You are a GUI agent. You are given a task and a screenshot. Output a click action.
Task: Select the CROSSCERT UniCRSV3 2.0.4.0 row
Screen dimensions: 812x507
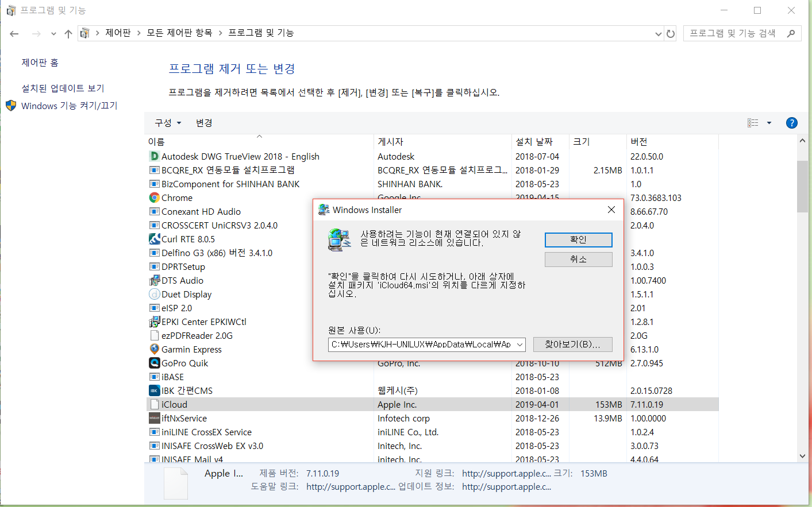[x=433, y=225]
